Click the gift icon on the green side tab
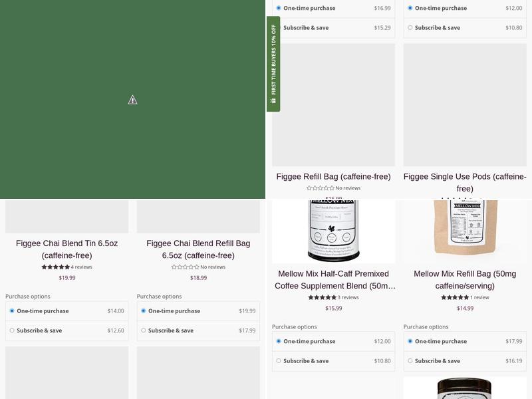 pyautogui.click(x=273, y=100)
